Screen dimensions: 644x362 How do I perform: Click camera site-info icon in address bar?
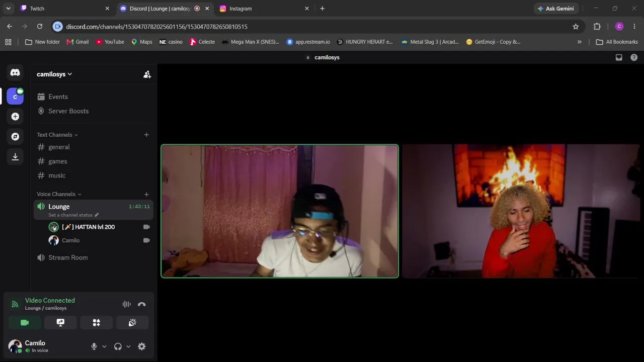pyautogui.click(x=57, y=27)
